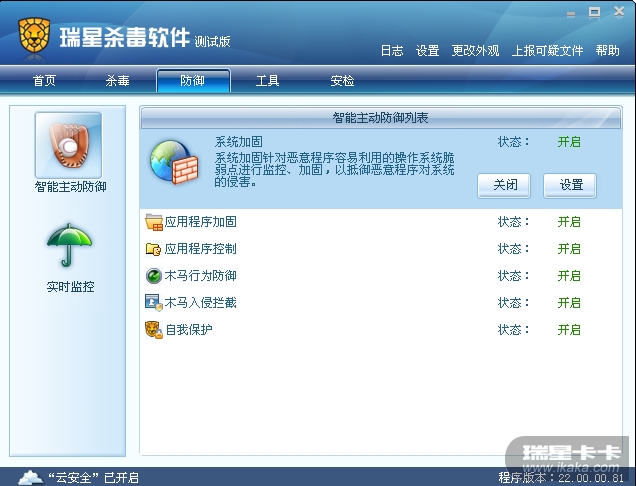Click 开启 status of 木马入侵拦截
Screen dimensions: 636x486
pyautogui.click(x=569, y=303)
